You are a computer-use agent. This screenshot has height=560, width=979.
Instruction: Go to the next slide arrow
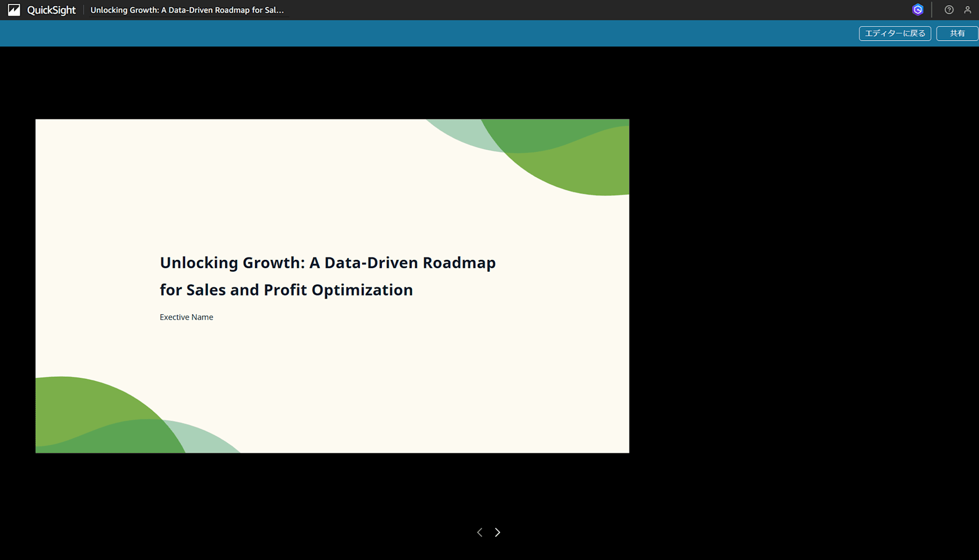coord(497,532)
